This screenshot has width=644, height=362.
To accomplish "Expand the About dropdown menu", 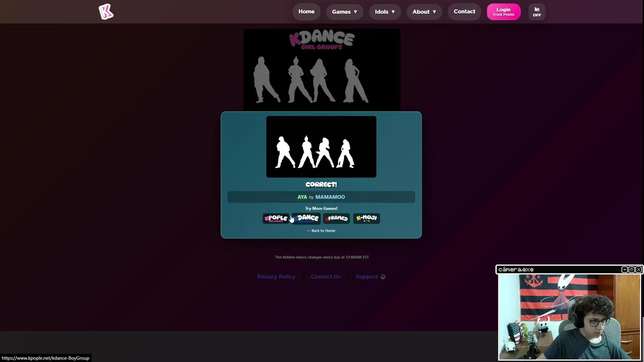I will (424, 12).
